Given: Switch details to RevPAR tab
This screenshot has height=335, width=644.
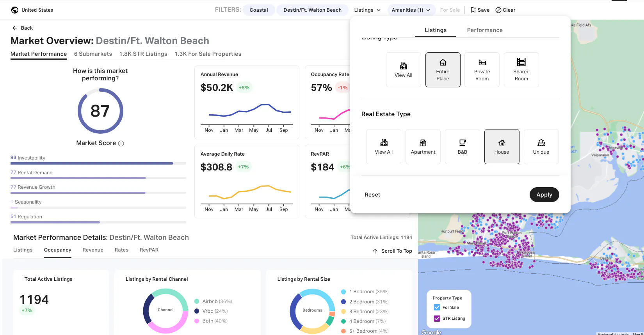Looking at the screenshot, I should 149,250.
